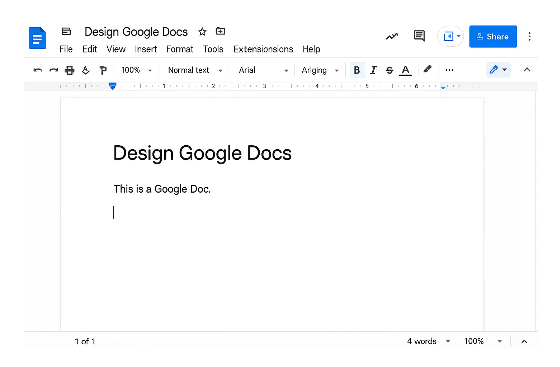Open the highlight color pen

coord(428,69)
